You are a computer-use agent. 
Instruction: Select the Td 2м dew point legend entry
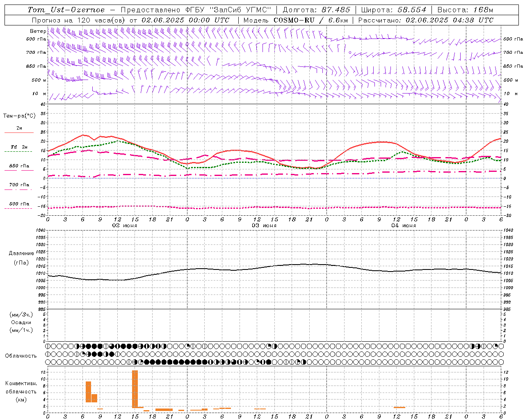19,148
